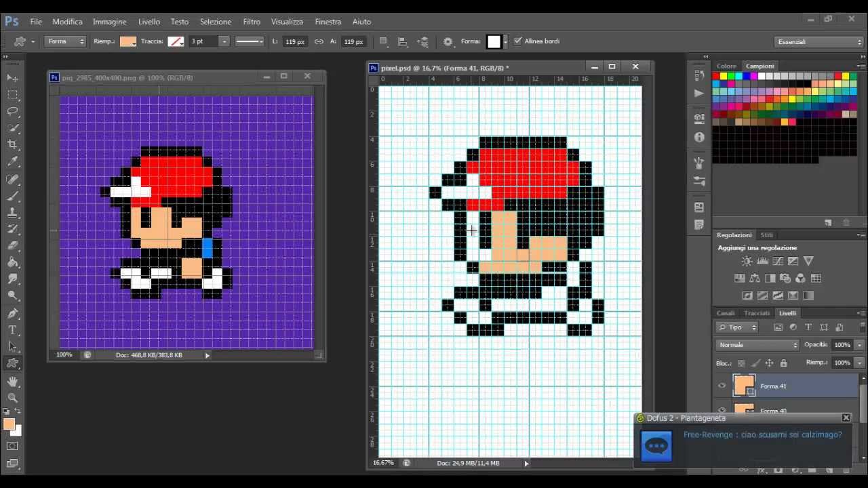Image resolution: width=868 pixels, height=488 pixels.
Task: Select the Clone Stamp tool
Action: pyautogui.click(x=12, y=213)
